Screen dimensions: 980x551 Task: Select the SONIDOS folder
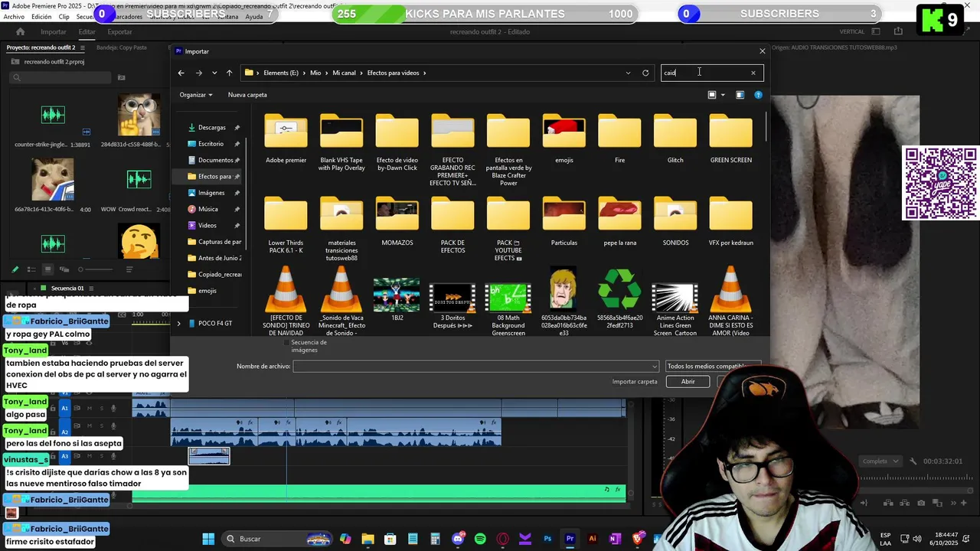point(675,220)
